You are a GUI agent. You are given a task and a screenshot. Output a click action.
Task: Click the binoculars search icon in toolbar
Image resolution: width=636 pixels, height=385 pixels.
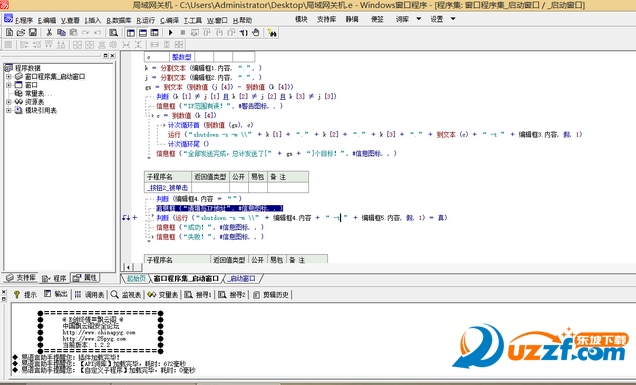[x=272, y=33]
